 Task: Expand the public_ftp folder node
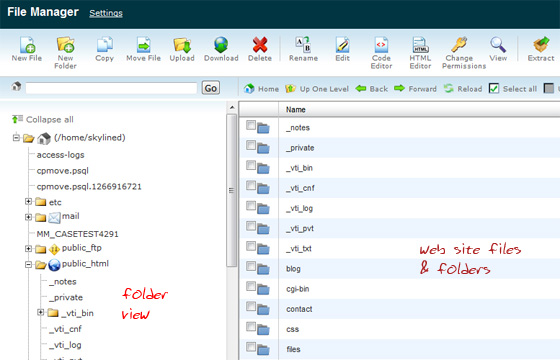point(29,249)
